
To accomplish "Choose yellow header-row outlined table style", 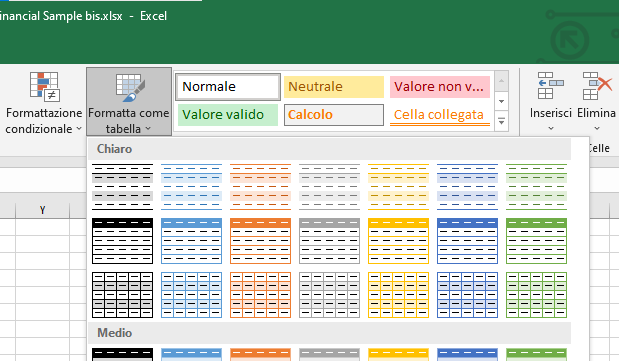I will (398, 241).
